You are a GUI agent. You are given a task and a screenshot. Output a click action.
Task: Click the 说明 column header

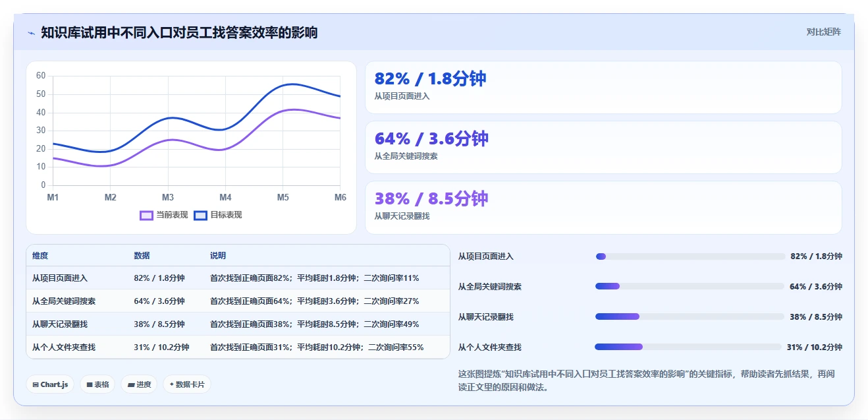(x=218, y=256)
